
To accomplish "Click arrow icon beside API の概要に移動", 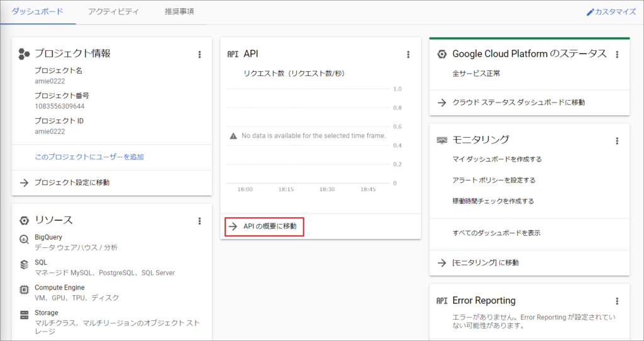I will click(x=233, y=226).
